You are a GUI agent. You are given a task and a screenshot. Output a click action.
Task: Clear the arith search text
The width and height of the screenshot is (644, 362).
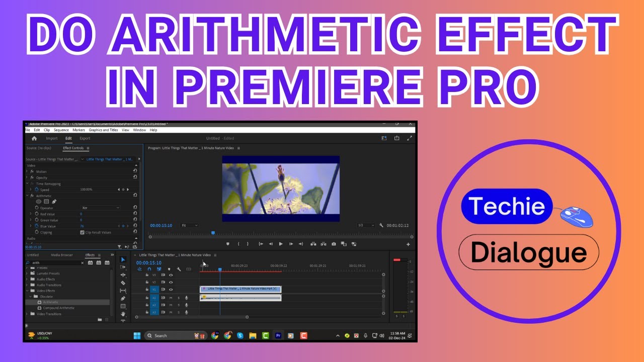[x=83, y=262]
